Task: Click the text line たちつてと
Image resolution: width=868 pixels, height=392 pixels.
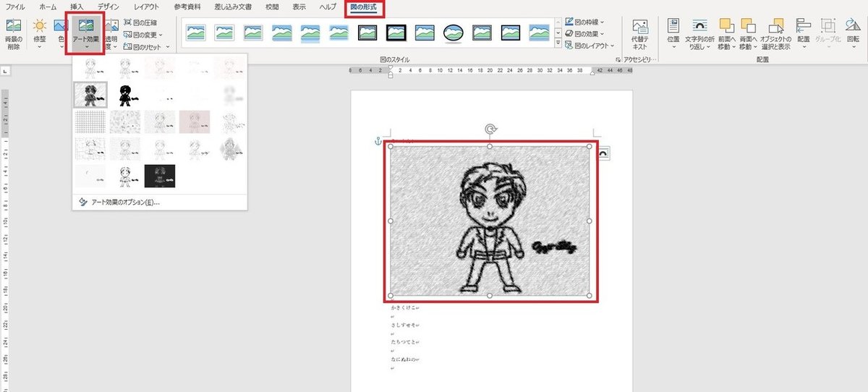Action: (x=403, y=343)
